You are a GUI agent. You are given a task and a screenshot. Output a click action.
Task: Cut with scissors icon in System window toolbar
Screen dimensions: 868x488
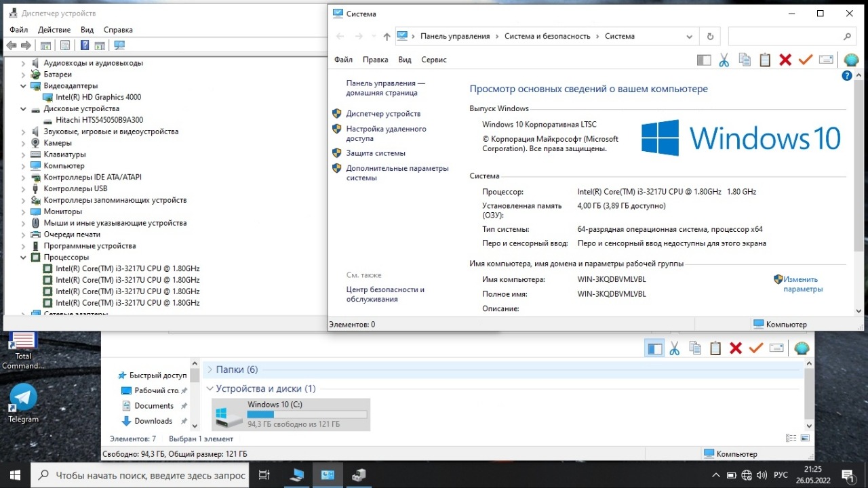coord(724,60)
